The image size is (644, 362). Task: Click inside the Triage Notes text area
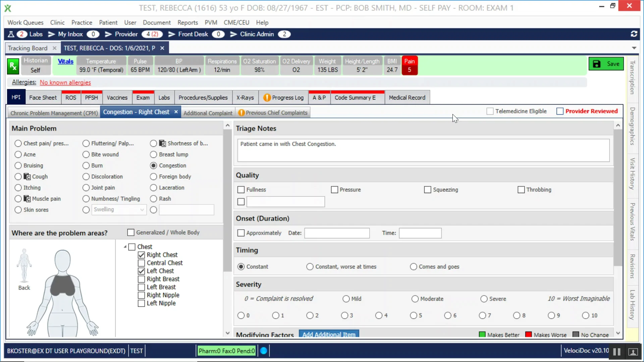(423, 150)
